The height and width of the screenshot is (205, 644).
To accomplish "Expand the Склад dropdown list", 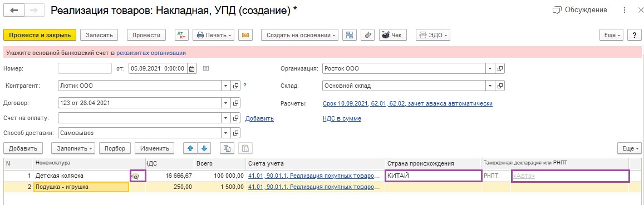I will coord(490,86).
